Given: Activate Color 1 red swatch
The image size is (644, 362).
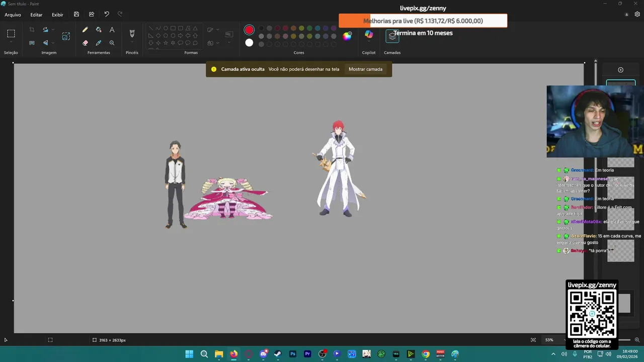Looking at the screenshot, I should [249, 30].
